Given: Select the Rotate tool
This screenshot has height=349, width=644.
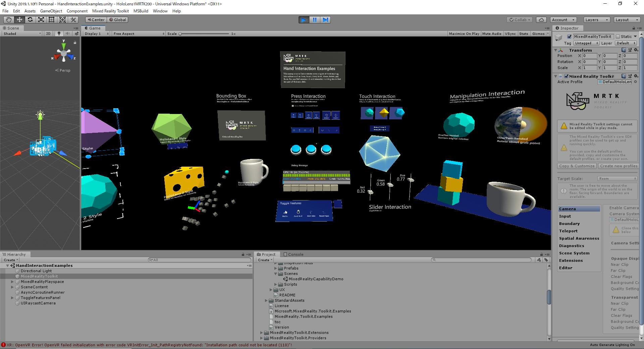Looking at the screenshot, I should click(30, 20).
